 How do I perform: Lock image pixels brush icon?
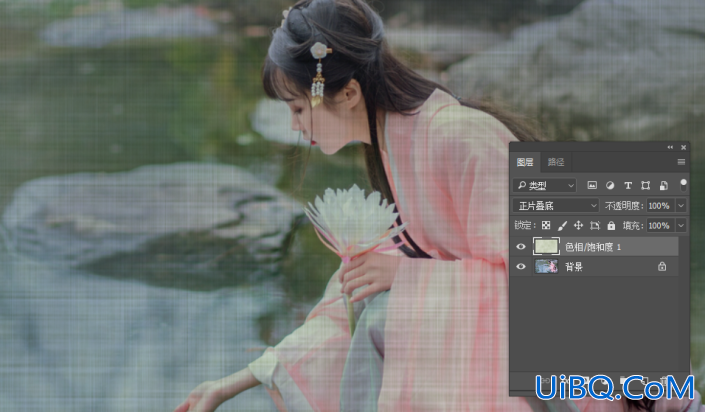(x=562, y=225)
